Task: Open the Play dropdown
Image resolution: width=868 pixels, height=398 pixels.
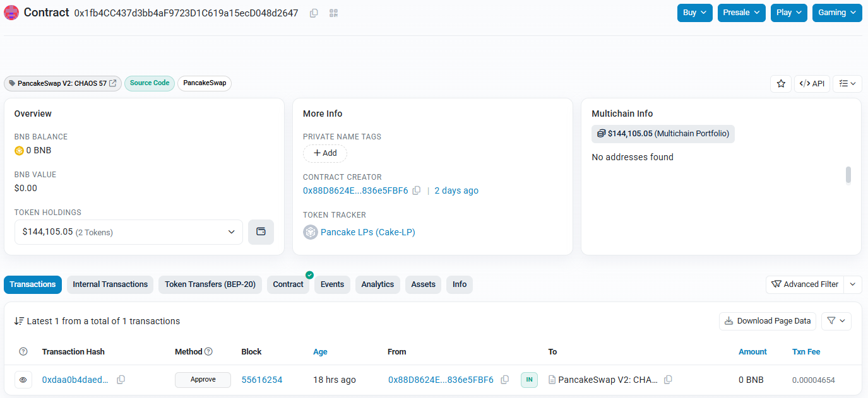Action: 789,13
